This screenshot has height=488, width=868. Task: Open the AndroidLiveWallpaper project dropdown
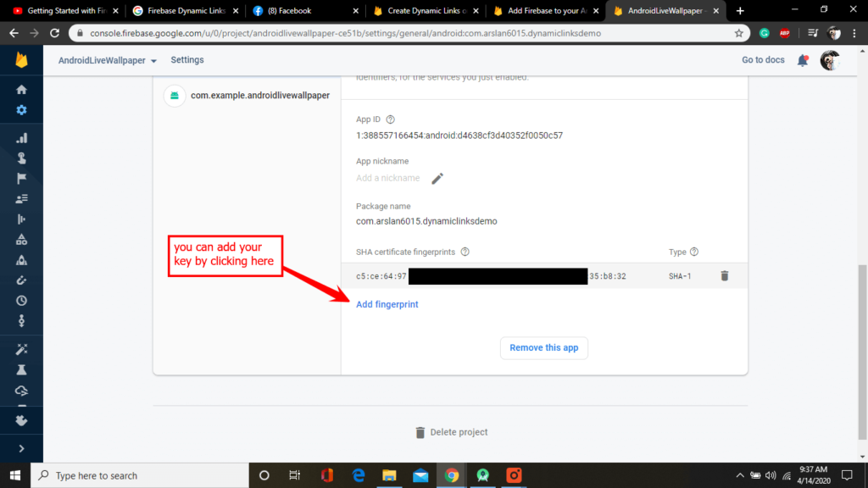(106, 60)
